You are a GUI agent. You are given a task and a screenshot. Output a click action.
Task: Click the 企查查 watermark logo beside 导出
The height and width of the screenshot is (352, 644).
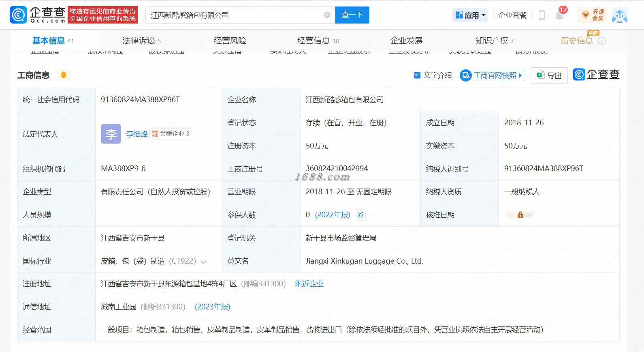pos(596,75)
